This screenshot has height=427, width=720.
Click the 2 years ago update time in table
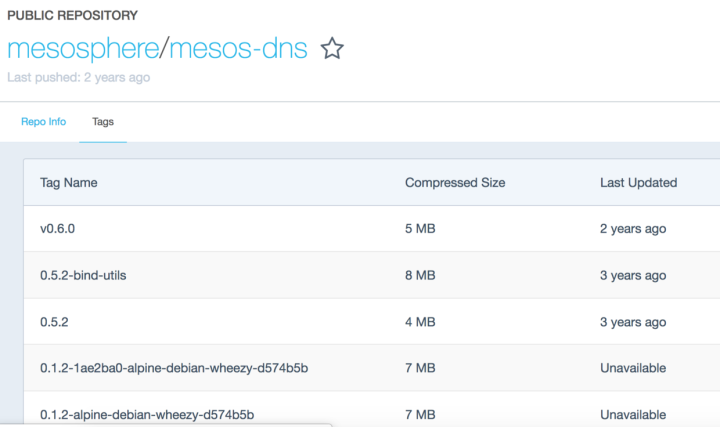coord(633,229)
